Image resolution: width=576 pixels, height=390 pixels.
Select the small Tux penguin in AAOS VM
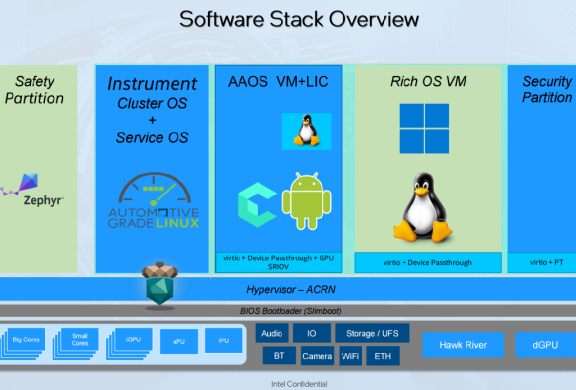pos(306,131)
